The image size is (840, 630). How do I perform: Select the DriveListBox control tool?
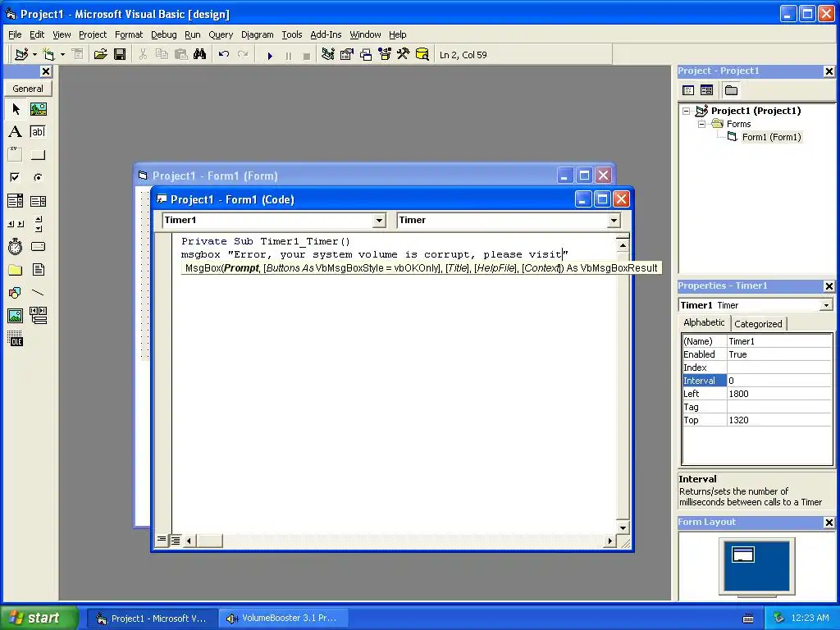38,246
